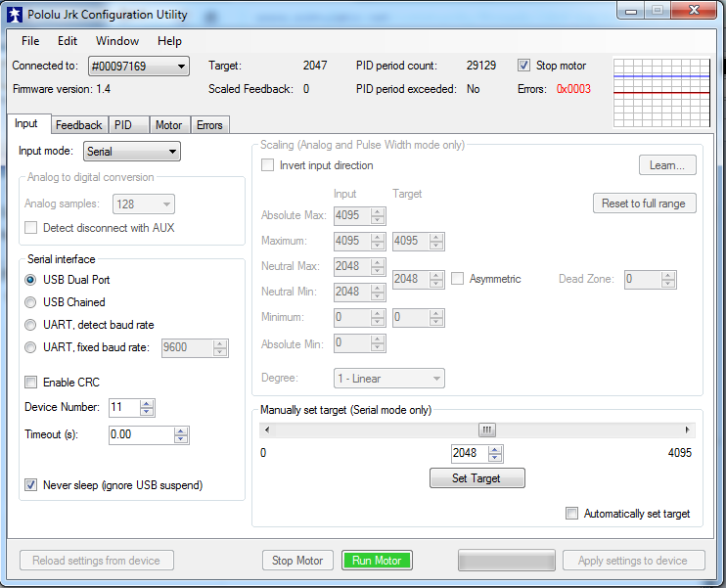Click Reset to full range

tap(644, 204)
